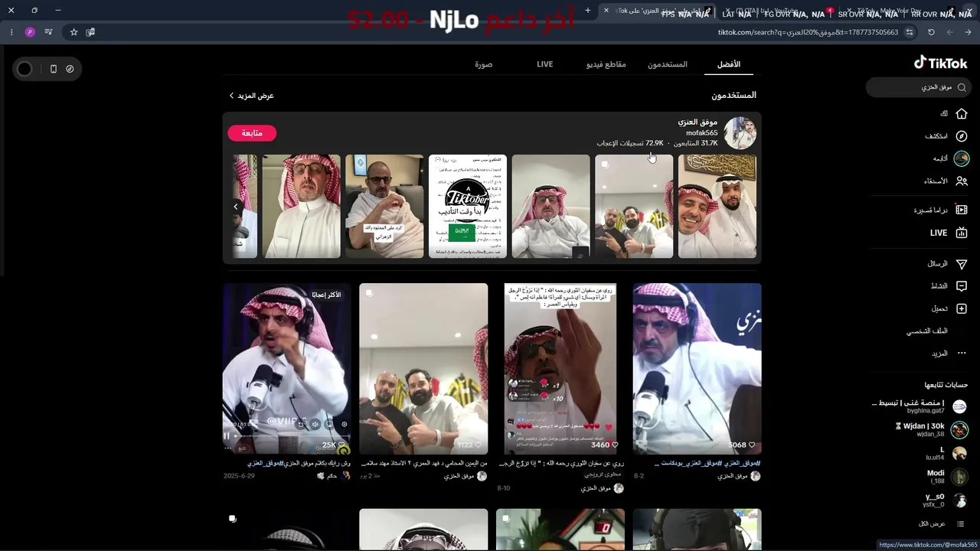Image resolution: width=980 pixels, height=551 pixels.
Task: Expand users with عرض المزيد
Action: coord(251,96)
